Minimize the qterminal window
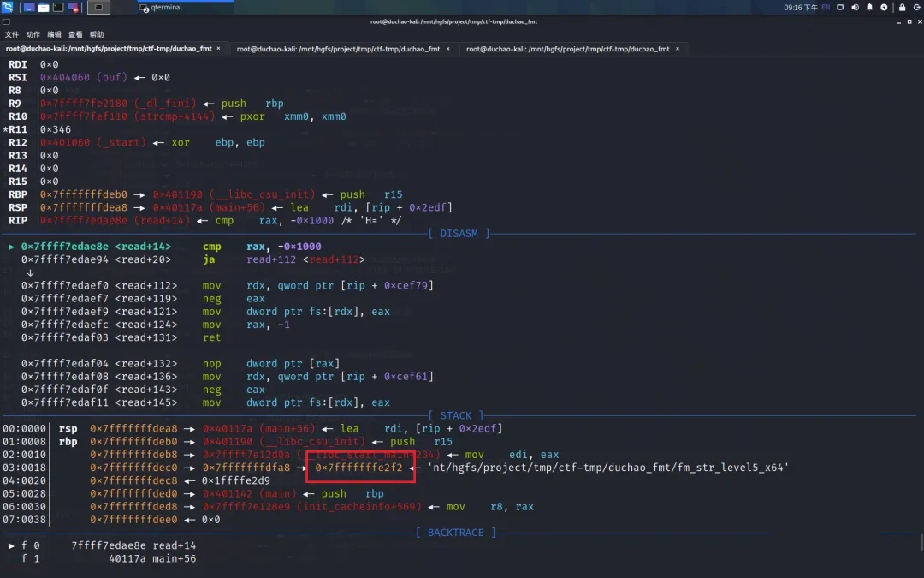This screenshot has height=578, width=924. (x=898, y=21)
